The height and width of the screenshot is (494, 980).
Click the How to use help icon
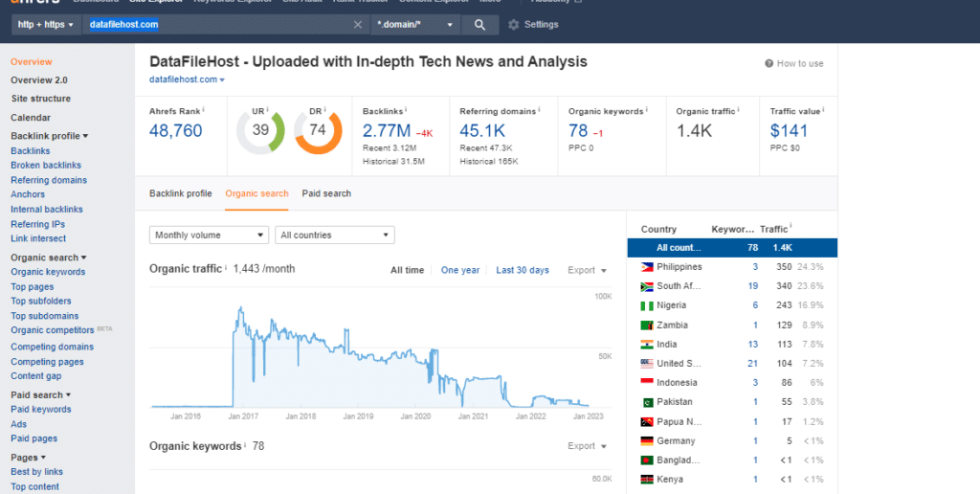[x=768, y=63]
